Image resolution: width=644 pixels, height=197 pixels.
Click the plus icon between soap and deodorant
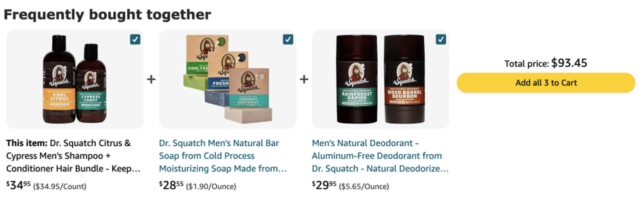tap(304, 79)
